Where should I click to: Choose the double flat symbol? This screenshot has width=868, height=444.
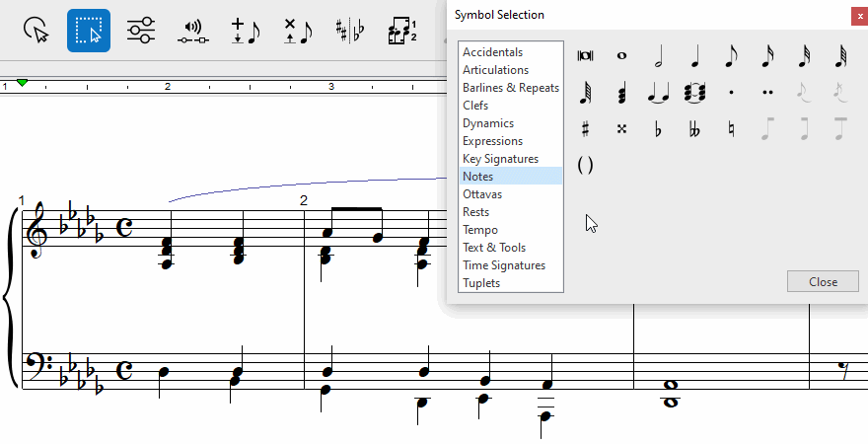coord(694,129)
